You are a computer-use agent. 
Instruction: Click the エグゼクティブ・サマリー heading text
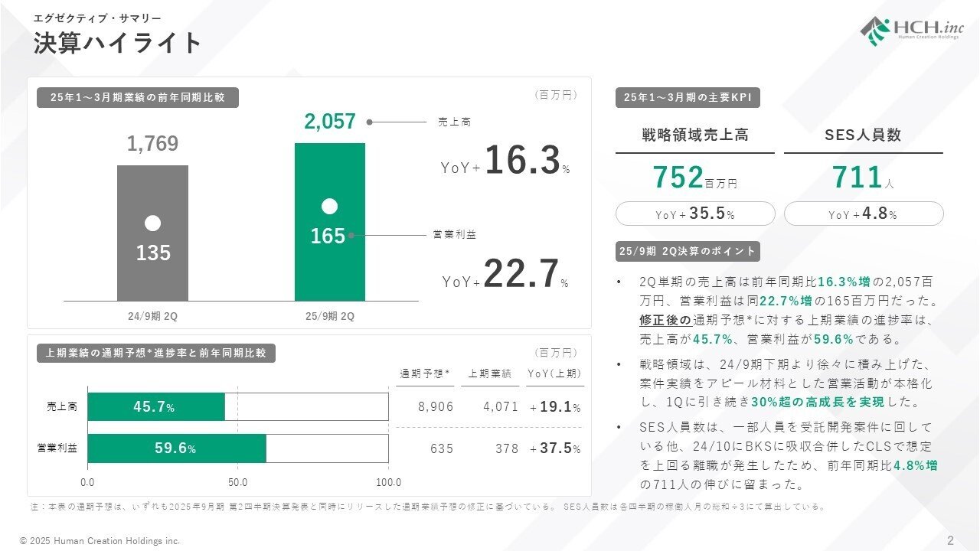(x=97, y=18)
